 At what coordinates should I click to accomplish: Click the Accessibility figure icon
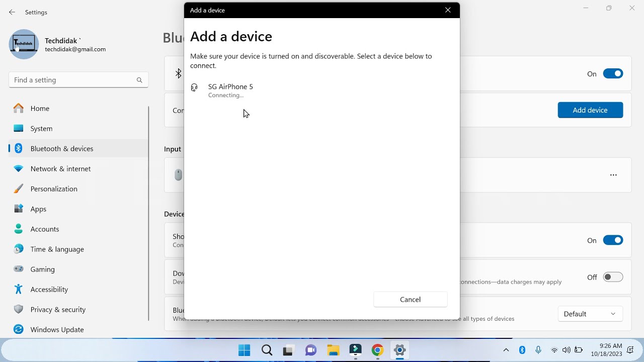pyautogui.click(x=19, y=289)
